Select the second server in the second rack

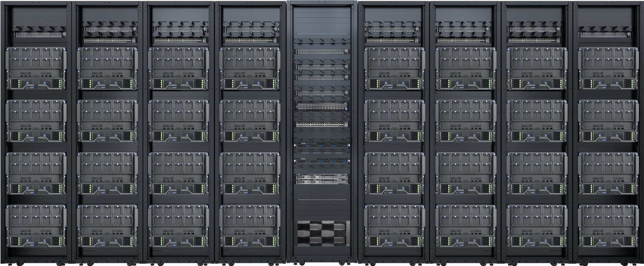(107, 121)
